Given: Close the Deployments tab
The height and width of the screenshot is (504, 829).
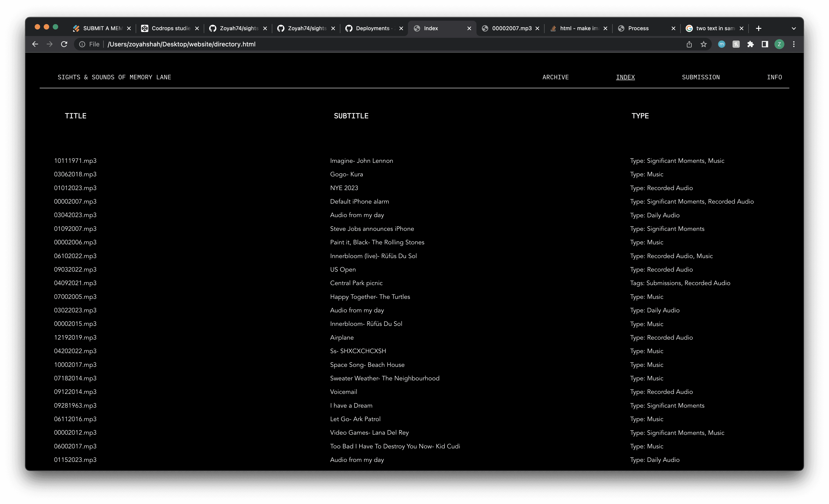Looking at the screenshot, I should (x=401, y=28).
